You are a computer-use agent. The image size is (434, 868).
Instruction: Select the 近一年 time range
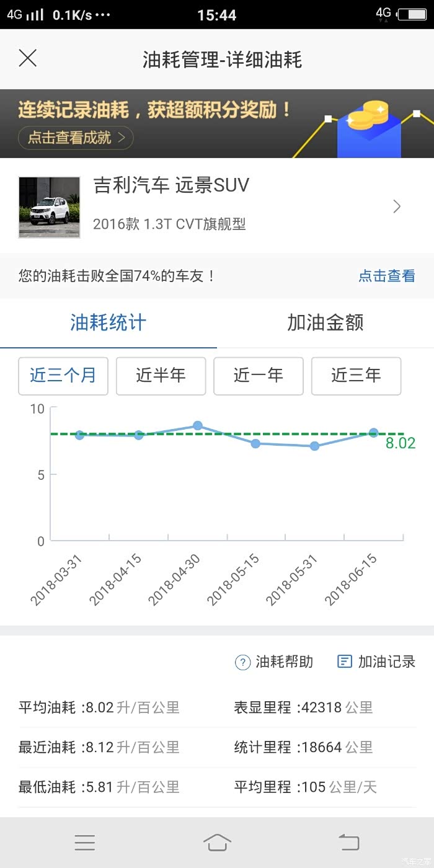pyautogui.click(x=258, y=376)
